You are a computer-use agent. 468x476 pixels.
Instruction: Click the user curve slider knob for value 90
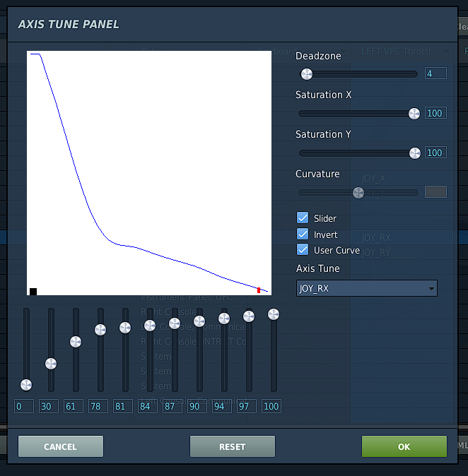(x=199, y=321)
